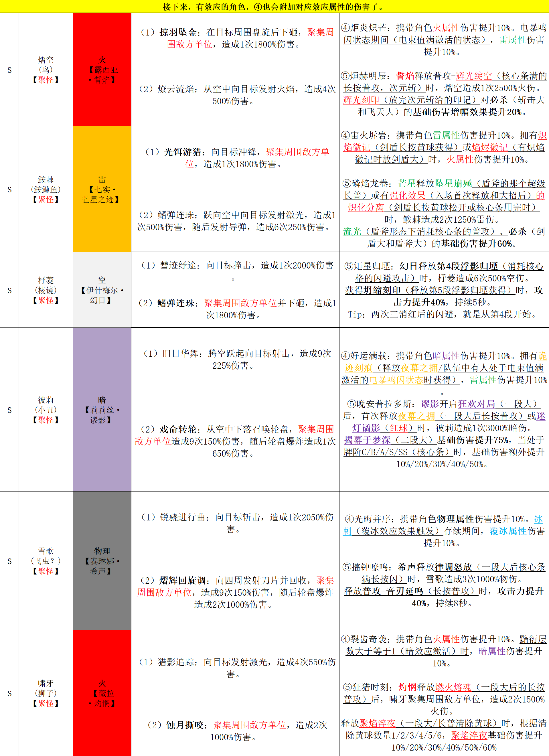Click the underlined red 辉光刻印 text
This screenshot has width=549, height=756.
click(x=361, y=100)
